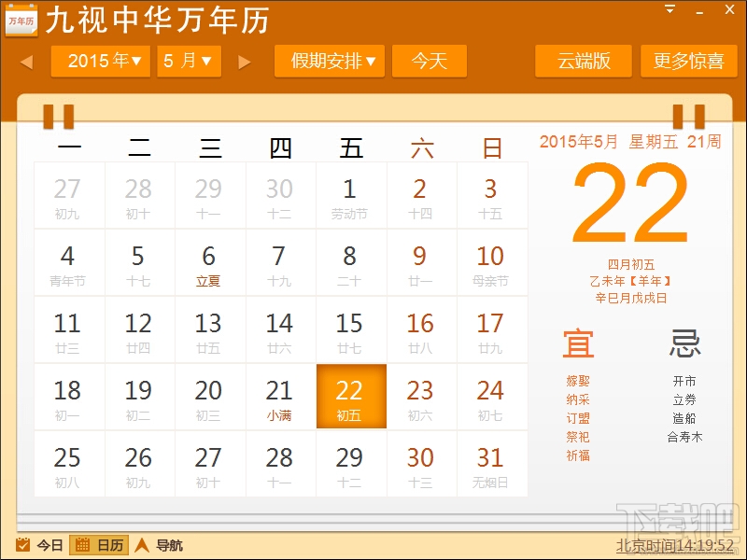Select May 15 廿七
The image size is (747, 560).
(351, 330)
